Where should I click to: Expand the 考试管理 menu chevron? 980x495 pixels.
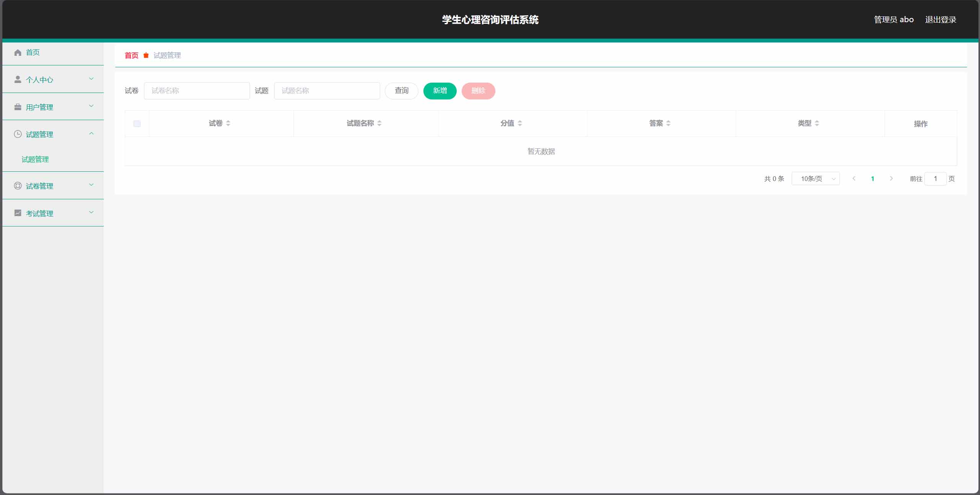(91, 212)
